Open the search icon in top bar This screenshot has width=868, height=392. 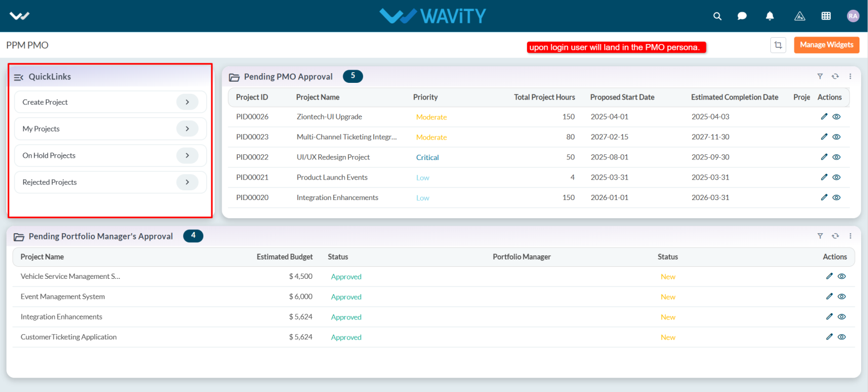click(717, 16)
